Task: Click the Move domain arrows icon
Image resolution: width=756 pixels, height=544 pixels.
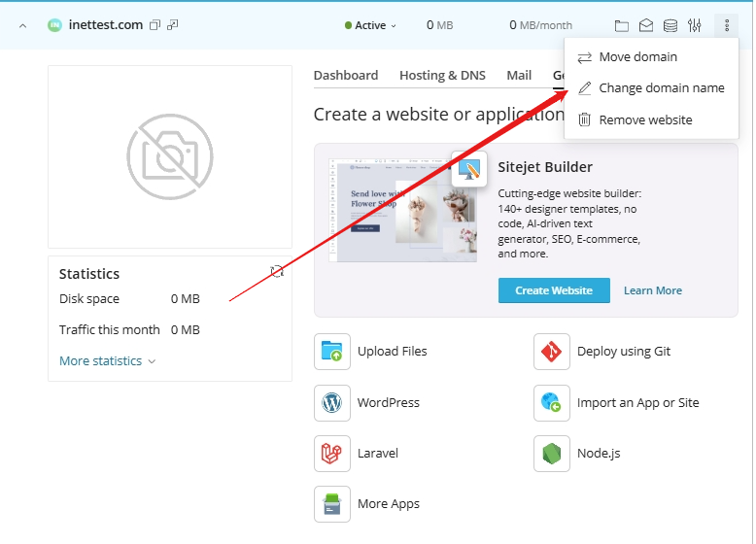Action: click(x=584, y=57)
